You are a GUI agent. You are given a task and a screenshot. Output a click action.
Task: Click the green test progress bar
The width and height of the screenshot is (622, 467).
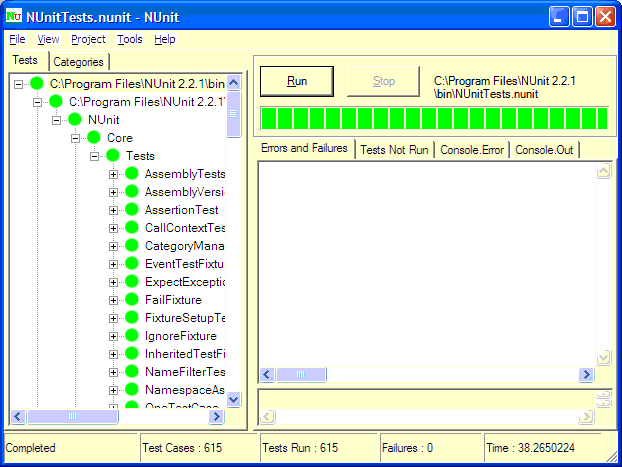(x=434, y=118)
